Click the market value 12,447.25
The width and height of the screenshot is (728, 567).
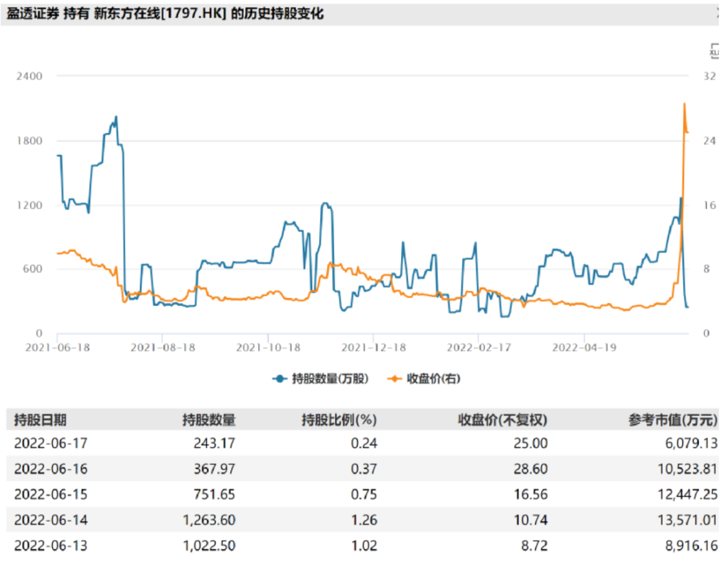688,494
